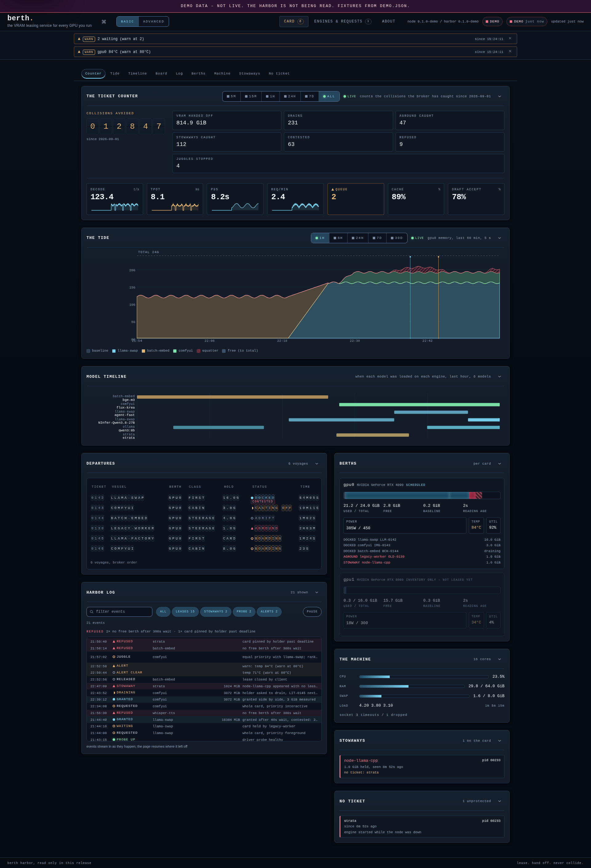Viewport: 591px width, 868px height.
Task: Open the Counter section tab
Action: pyautogui.click(x=93, y=74)
